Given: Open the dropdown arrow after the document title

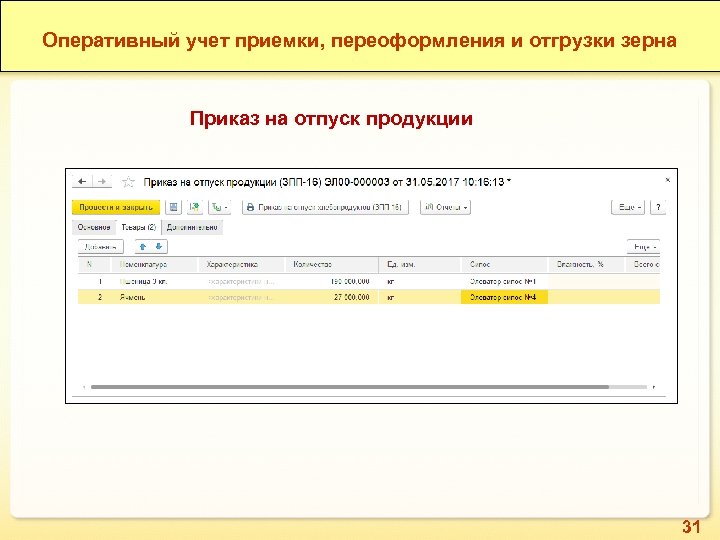Looking at the screenshot, I should (x=509, y=181).
